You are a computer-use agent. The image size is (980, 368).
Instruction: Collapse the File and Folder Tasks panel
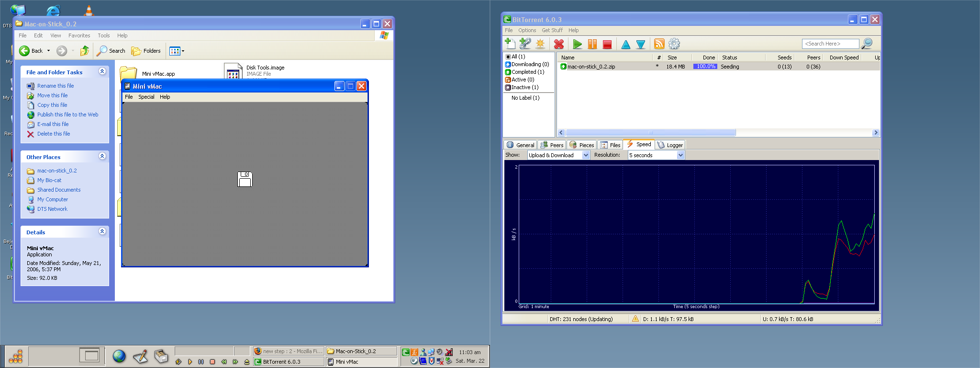102,71
